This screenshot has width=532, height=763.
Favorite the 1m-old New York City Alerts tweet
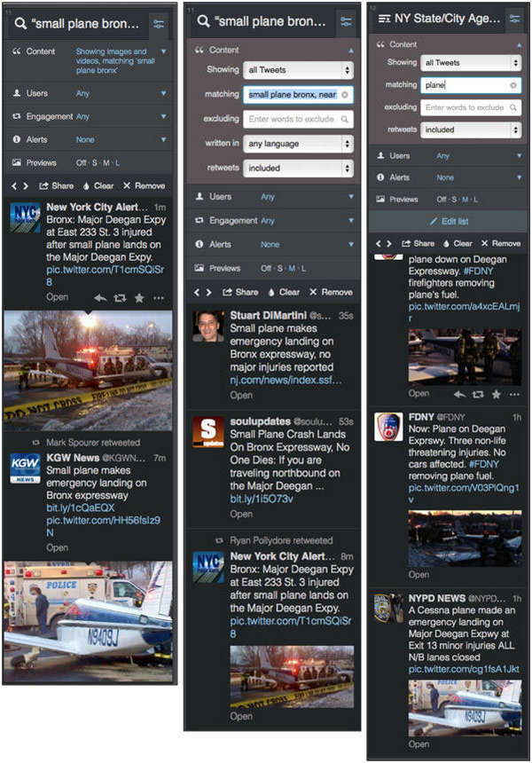138,298
